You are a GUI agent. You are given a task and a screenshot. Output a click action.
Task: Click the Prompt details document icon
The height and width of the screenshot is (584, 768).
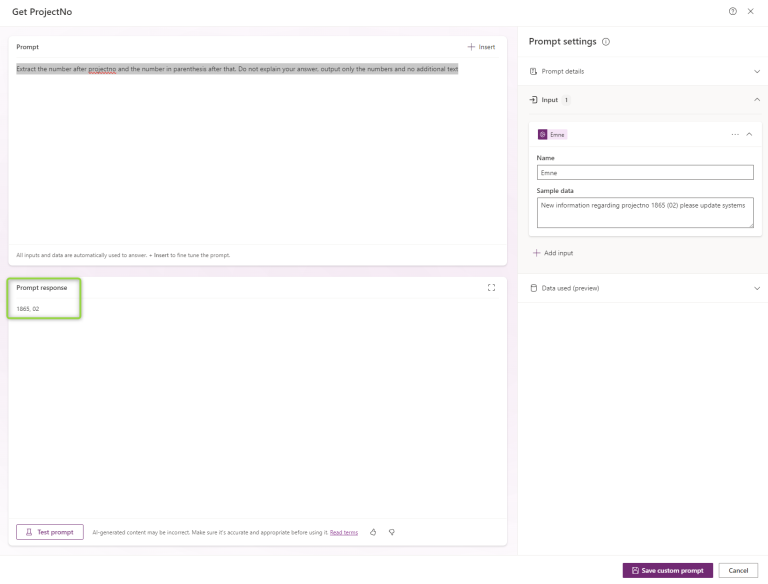pos(533,72)
